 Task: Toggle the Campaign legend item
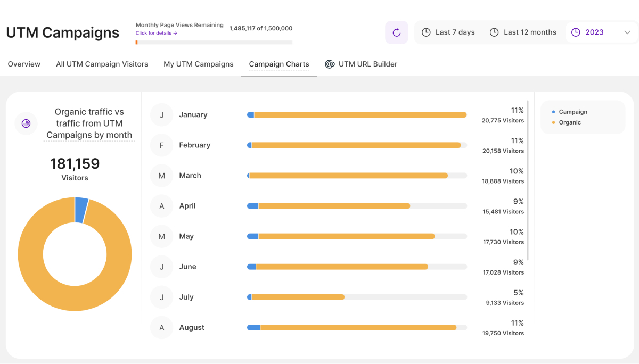572,112
